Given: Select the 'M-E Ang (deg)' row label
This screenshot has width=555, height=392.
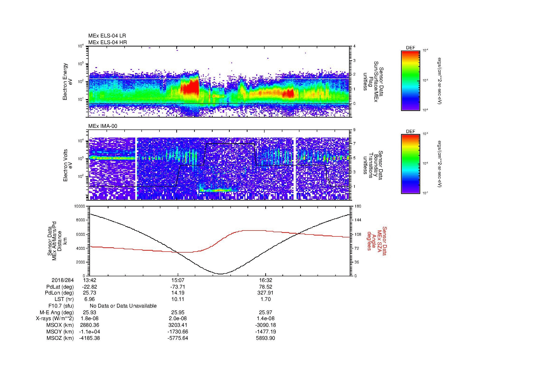Looking at the screenshot, I should coord(57,313).
